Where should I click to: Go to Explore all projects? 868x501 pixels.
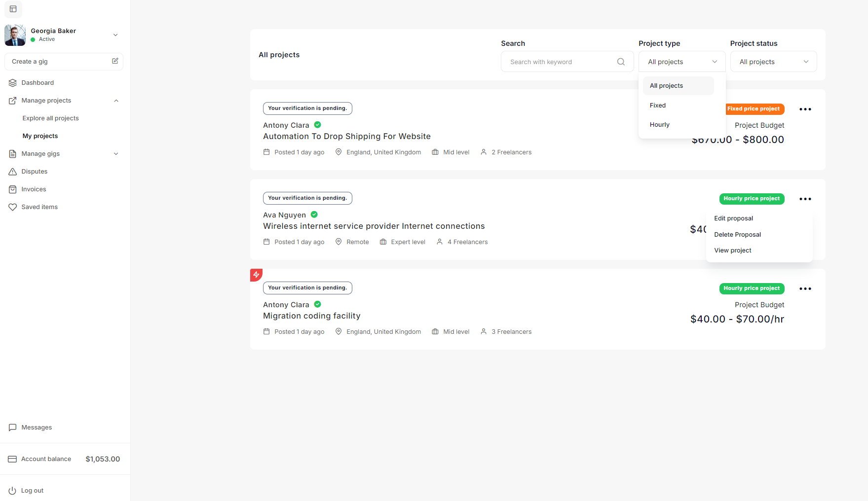point(50,118)
